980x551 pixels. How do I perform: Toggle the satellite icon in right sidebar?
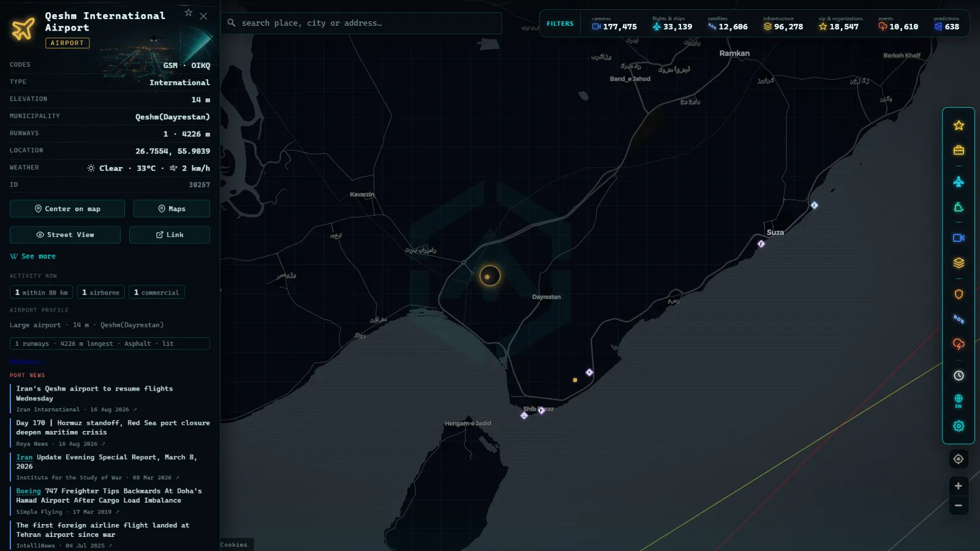tap(959, 320)
